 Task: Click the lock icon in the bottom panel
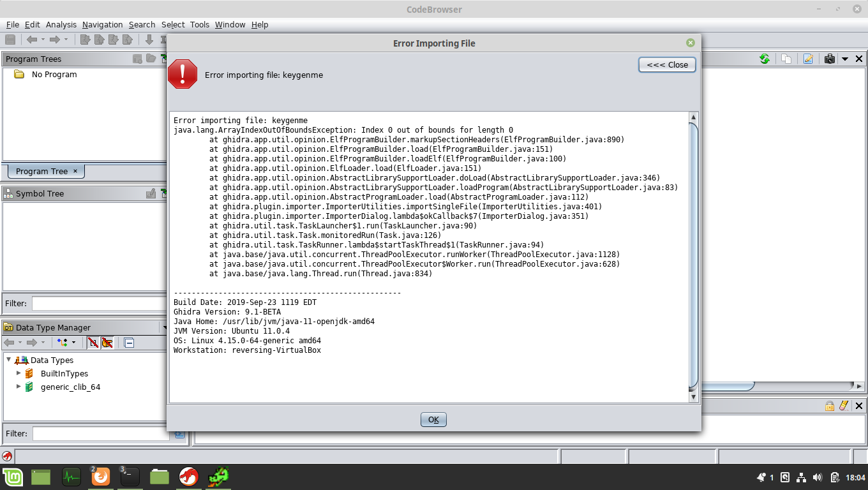(x=830, y=405)
